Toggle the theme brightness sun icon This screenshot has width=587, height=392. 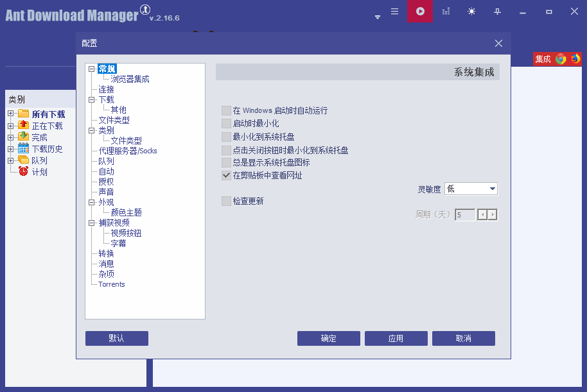pyautogui.click(x=471, y=11)
